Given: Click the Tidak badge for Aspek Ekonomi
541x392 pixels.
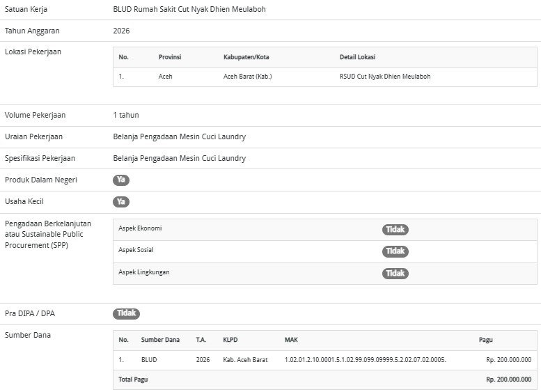Looking at the screenshot, I should (395, 229).
